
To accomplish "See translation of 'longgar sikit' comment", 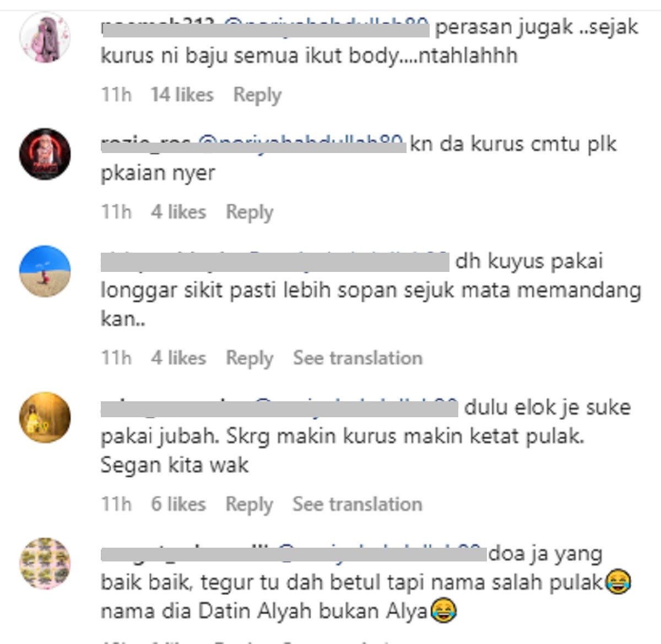I will pos(358,358).
